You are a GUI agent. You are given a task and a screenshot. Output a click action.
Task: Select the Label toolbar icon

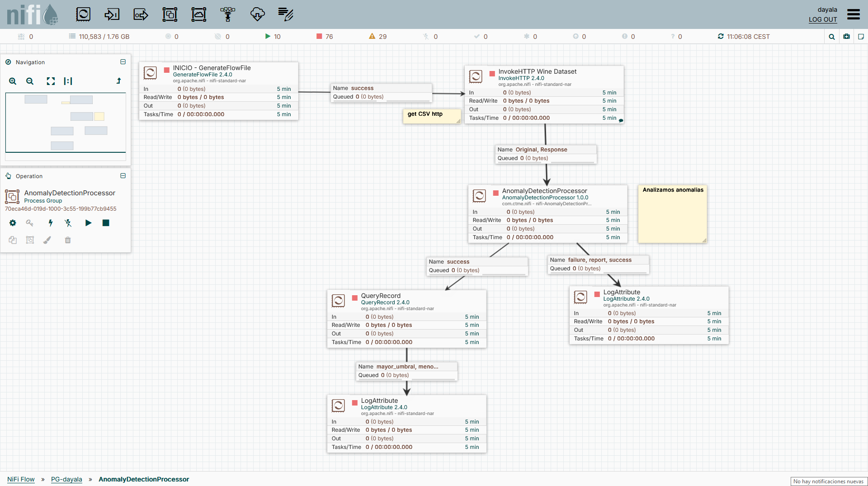click(x=286, y=14)
